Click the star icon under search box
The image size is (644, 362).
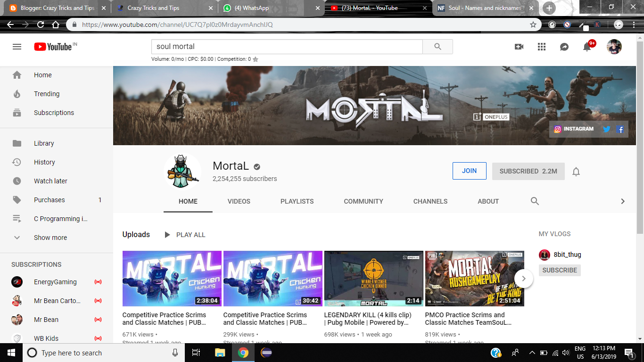[x=256, y=59]
